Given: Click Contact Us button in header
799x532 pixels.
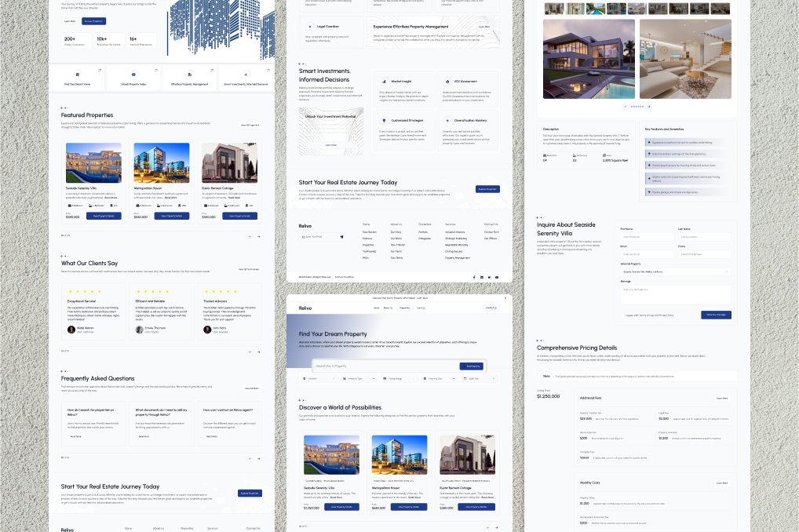Looking at the screenshot, I should 491,308.
